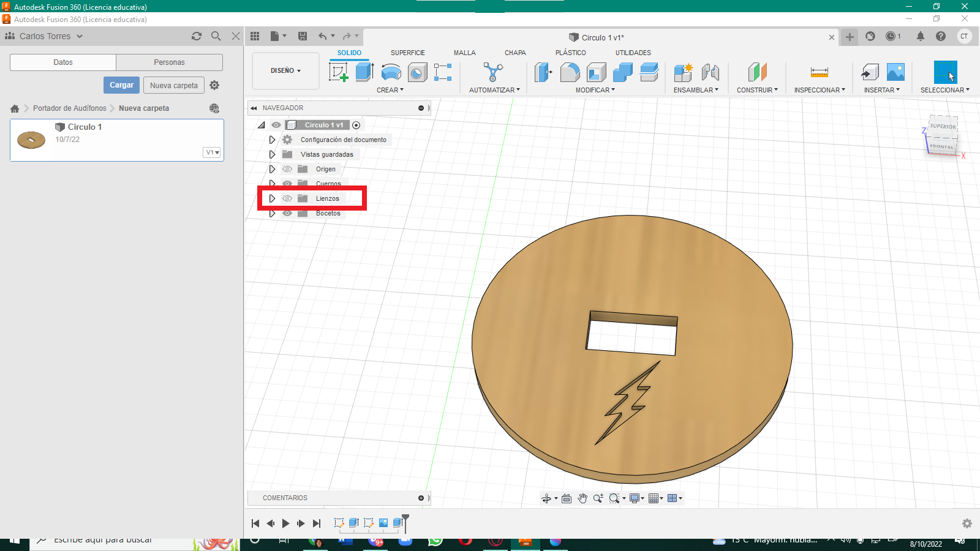980x551 pixels.
Task: Select the Create Sketch tool
Action: click(339, 72)
